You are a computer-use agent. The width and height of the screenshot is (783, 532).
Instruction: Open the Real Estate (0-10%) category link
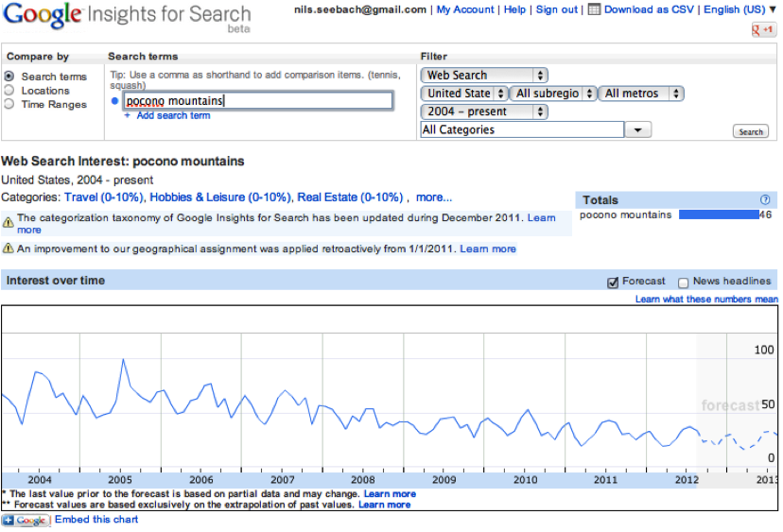click(350, 197)
